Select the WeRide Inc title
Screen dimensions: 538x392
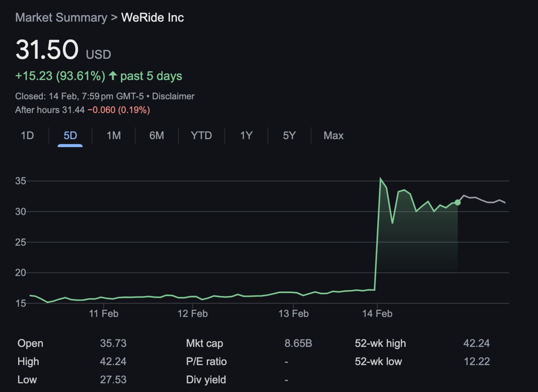click(152, 17)
